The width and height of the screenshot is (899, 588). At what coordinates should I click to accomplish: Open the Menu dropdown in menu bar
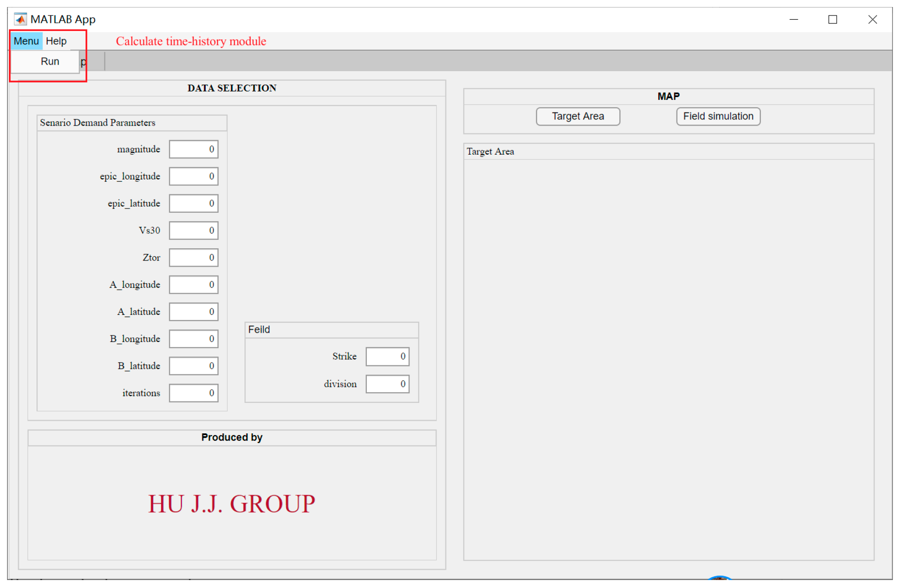(26, 41)
